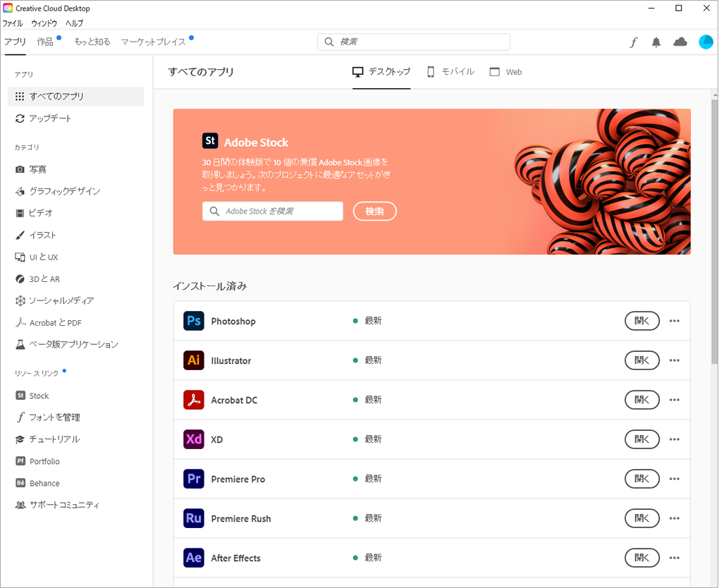Focus the top 検索 search field
This screenshot has width=719, height=588.
point(414,42)
